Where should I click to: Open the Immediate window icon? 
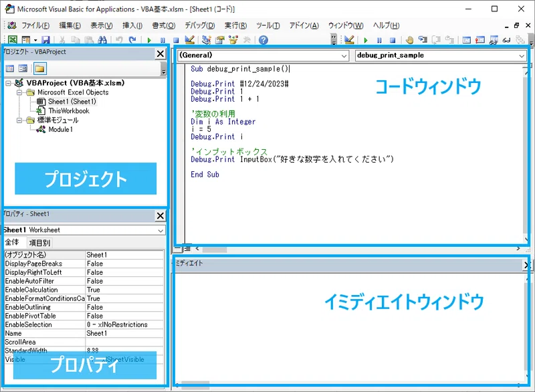pyautogui.click(x=480, y=40)
